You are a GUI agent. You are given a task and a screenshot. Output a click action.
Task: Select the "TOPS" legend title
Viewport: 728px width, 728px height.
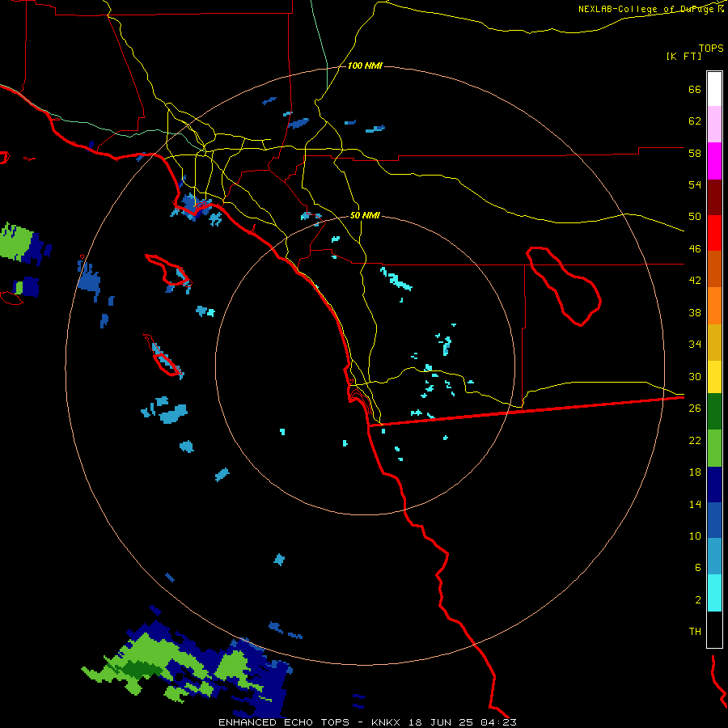point(711,48)
